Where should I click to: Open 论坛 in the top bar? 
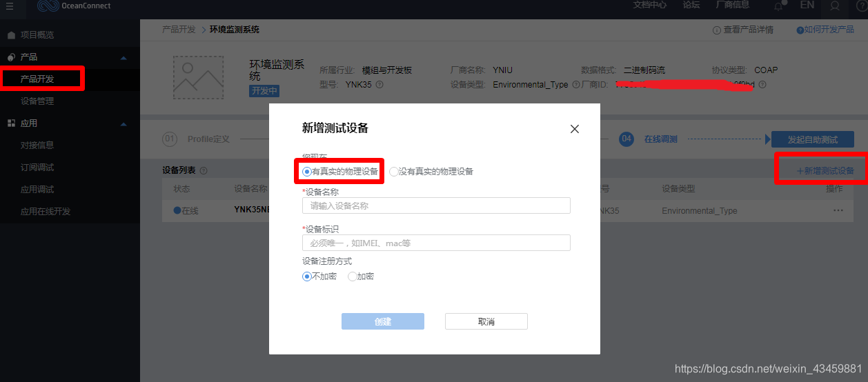tap(691, 5)
